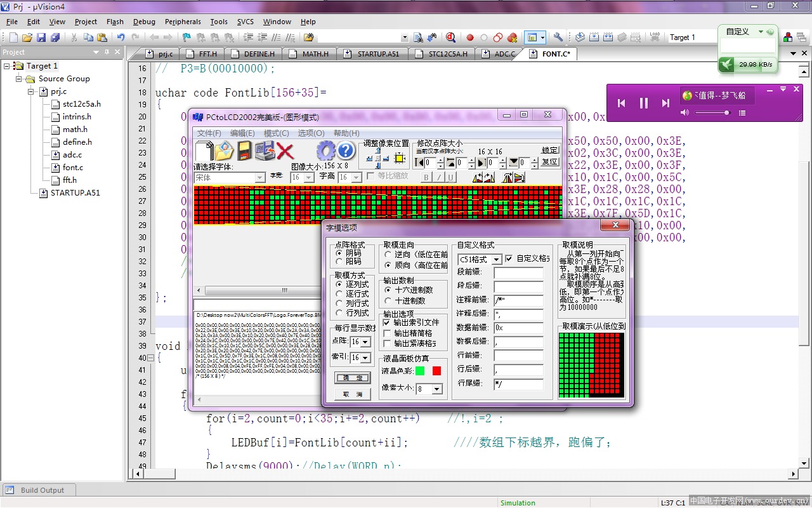This screenshot has height=508, width=812.
Task: Click the green 液晶色彩 color swatch
Action: pyautogui.click(x=420, y=371)
